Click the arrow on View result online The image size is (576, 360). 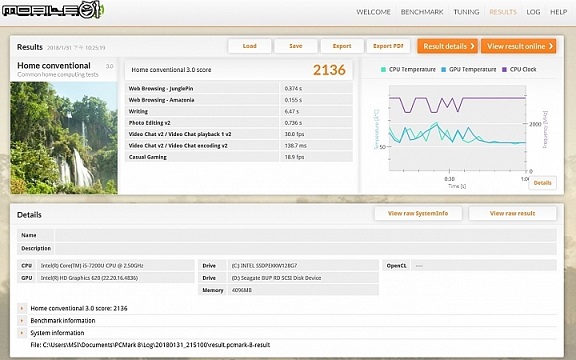(x=551, y=46)
